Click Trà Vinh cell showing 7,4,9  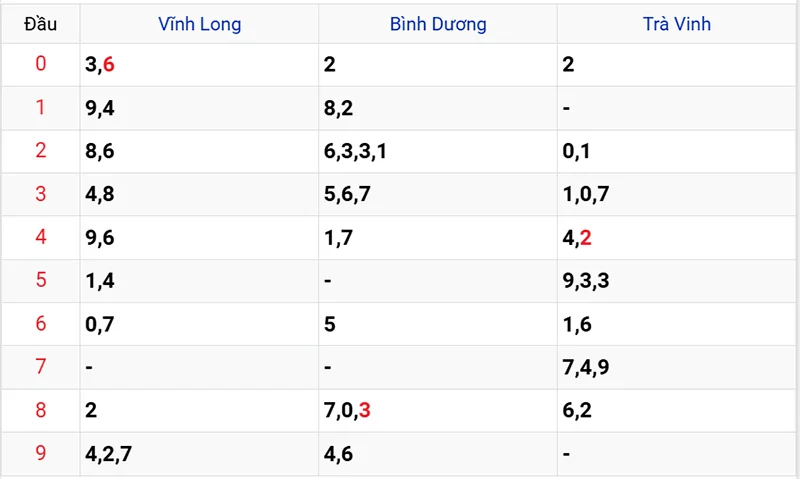pyautogui.click(x=587, y=366)
